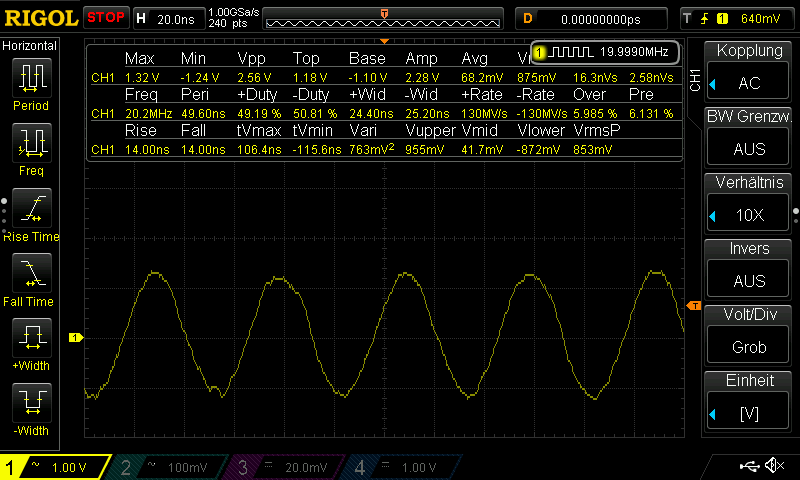Click the rising edge trigger icon
The width and height of the screenshot is (800, 480).
point(705,19)
